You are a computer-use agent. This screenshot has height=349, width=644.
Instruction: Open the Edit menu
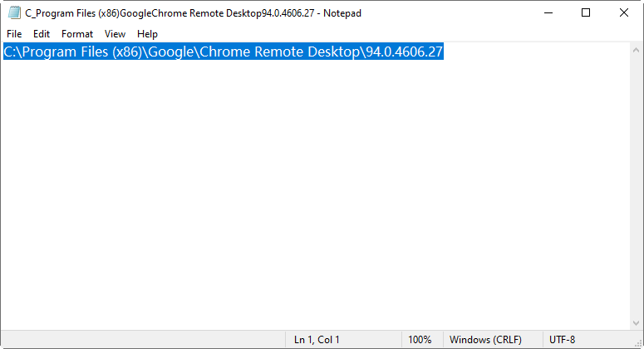[42, 34]
